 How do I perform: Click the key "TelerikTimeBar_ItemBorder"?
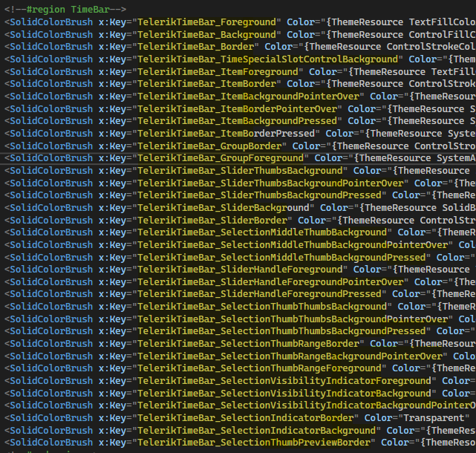(x=206, y=84)
